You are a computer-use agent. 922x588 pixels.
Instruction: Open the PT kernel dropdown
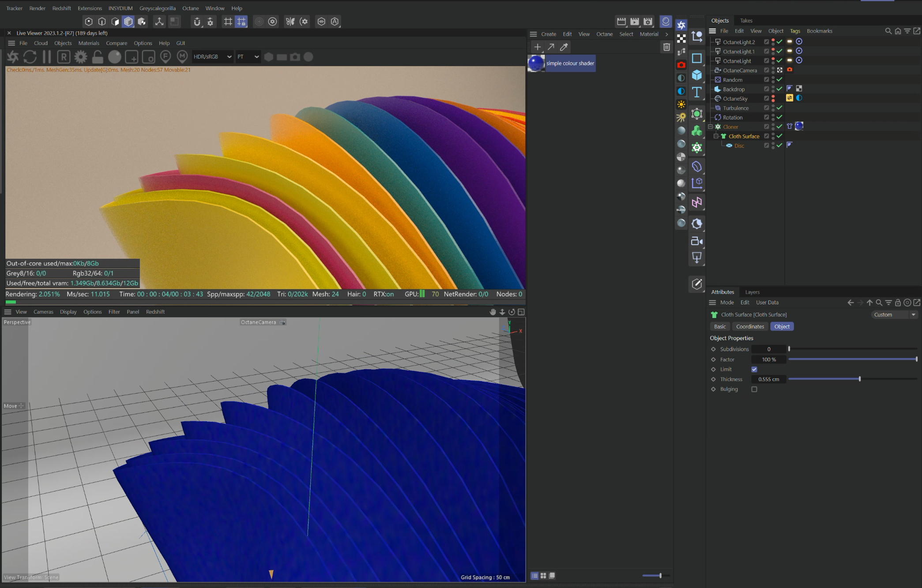pyautogui.click(x=248, y=57)
